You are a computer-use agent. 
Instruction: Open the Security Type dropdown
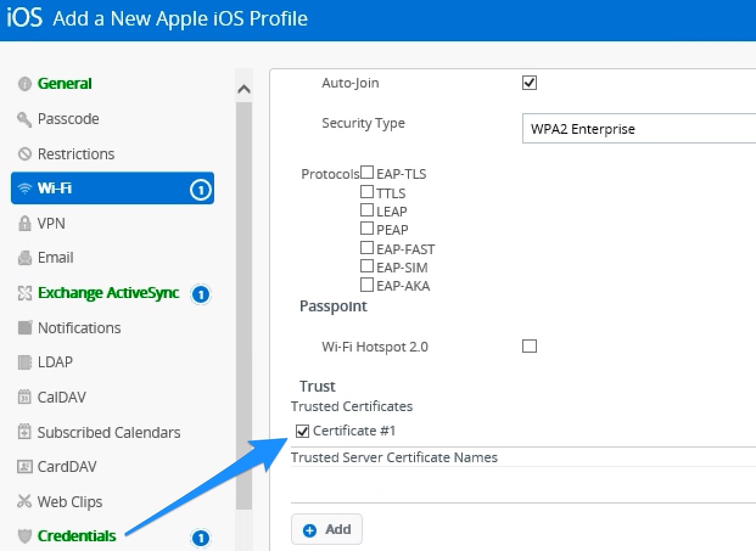639,129
